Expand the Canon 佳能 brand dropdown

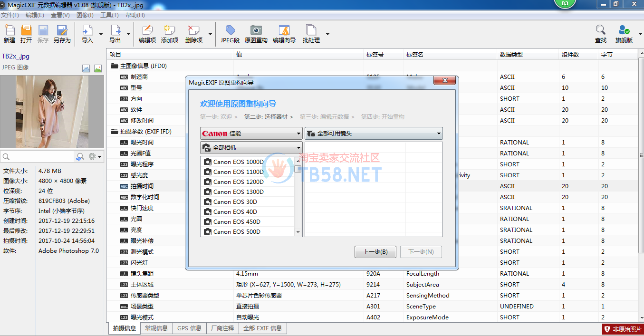[251, 134]
